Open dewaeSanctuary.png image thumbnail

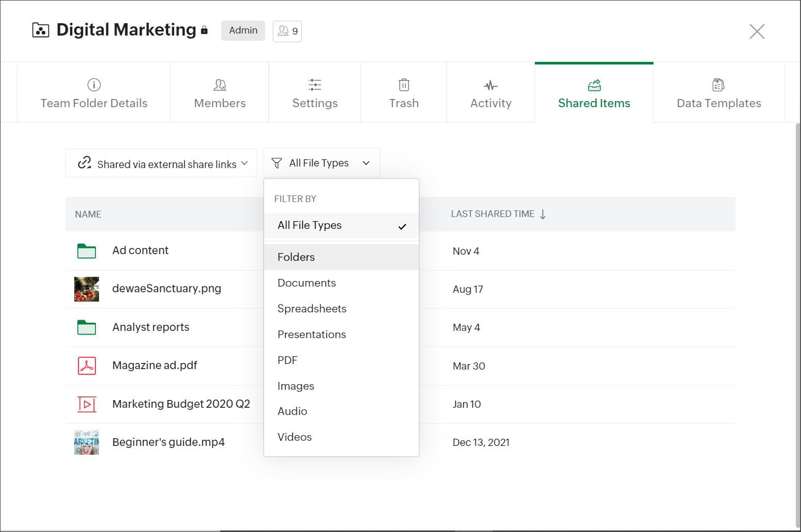click(x=87, y=289)
